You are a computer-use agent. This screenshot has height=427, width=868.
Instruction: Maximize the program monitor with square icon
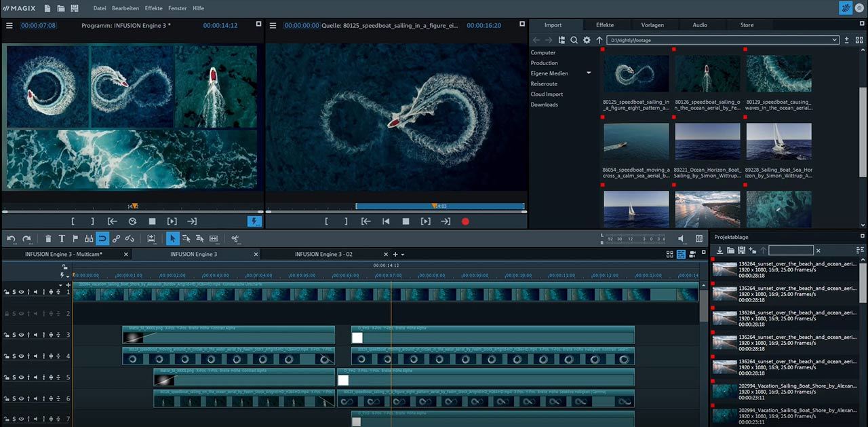258,24
